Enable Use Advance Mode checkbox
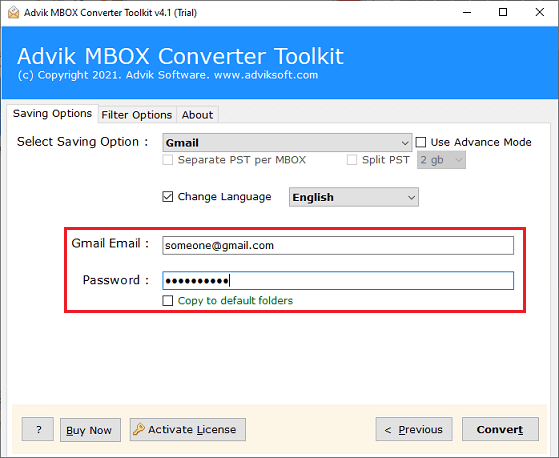Viewport: 559px width, 458px height. pyautogui.click(x=421, y=142)
